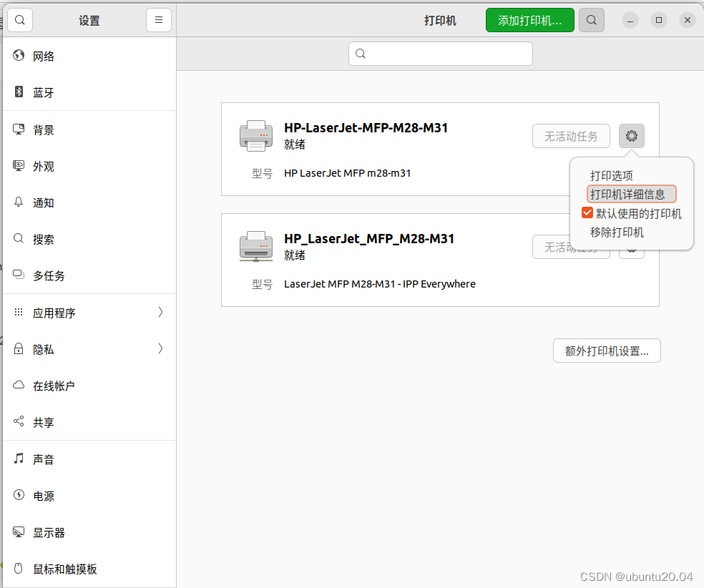Open 电源 settings
704x588 pixels.
[89, 496]
